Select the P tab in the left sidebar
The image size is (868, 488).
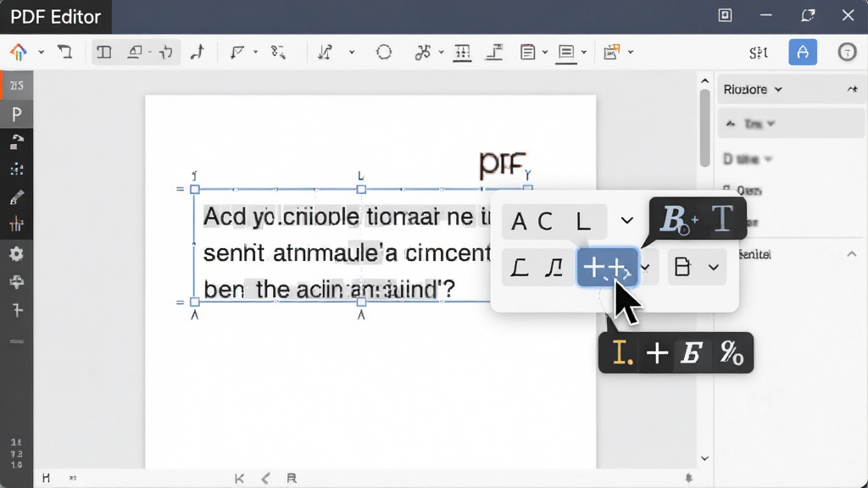[x=17, y=114]
